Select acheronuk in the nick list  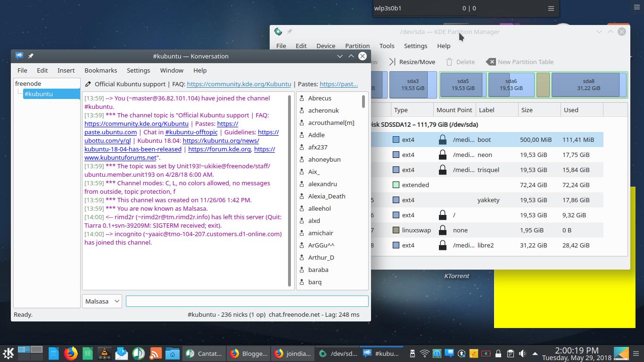click(x=323, y=110)
